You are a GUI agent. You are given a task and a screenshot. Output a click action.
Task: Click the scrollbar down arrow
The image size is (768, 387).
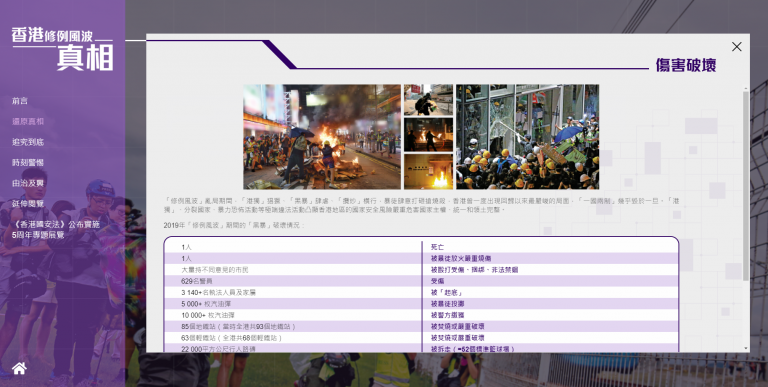click(x=746, y=349)
